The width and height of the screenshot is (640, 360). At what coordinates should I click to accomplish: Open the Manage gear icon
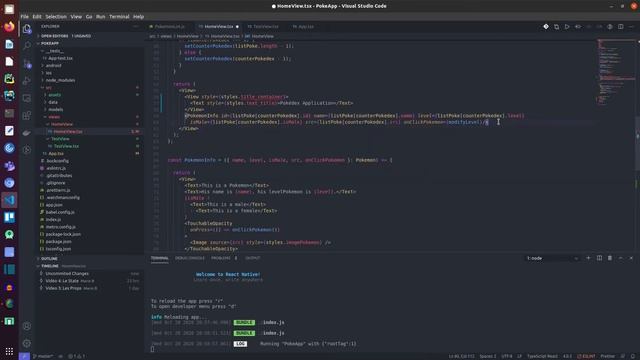(27, 343)
